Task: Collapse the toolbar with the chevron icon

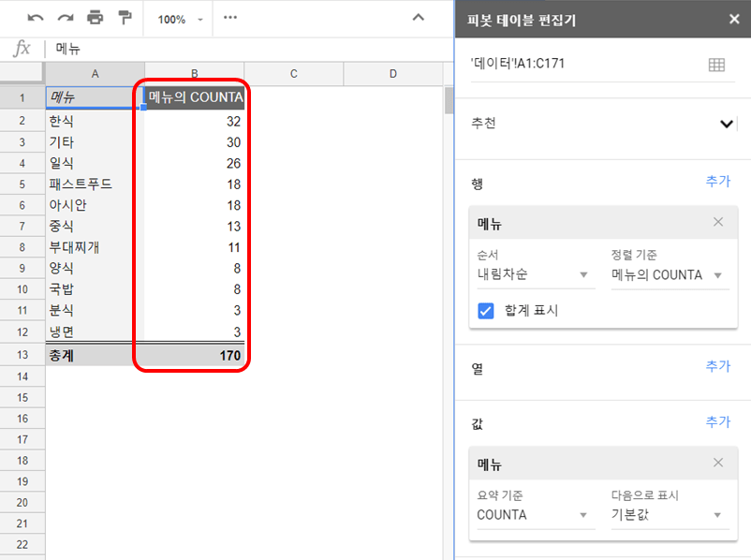Action: point(419,17)
